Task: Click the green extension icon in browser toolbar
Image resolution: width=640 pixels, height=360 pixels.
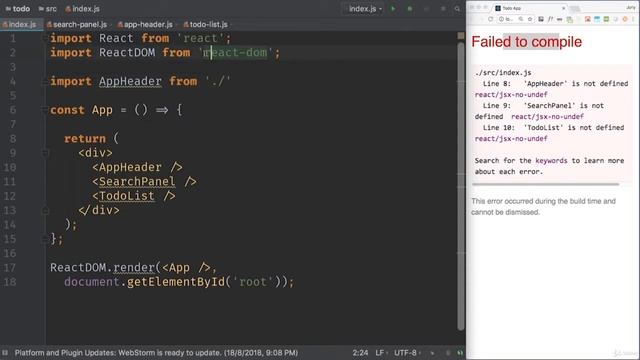Action: 606,19
